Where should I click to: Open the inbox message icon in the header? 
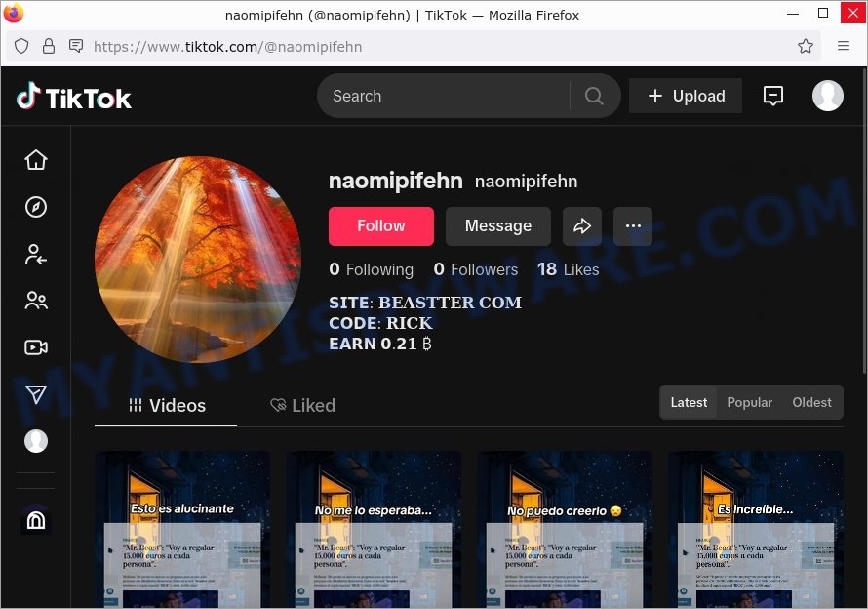click(x=772, y=96)
